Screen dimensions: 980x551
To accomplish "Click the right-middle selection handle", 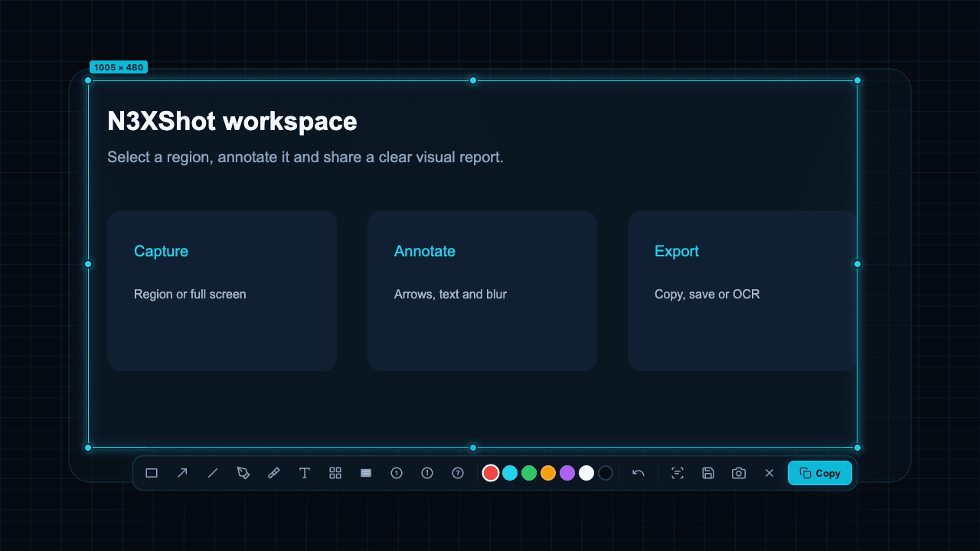I will coord(857,264).
